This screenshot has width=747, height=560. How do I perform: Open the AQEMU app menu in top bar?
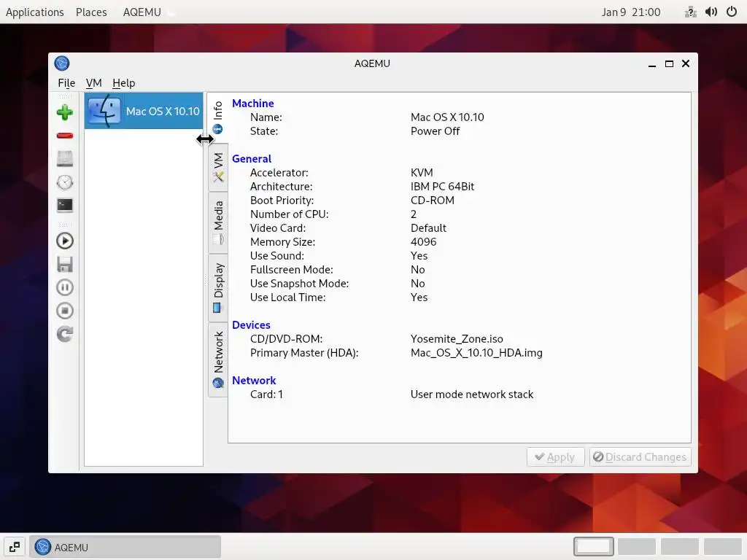click(x=142, y=12)
